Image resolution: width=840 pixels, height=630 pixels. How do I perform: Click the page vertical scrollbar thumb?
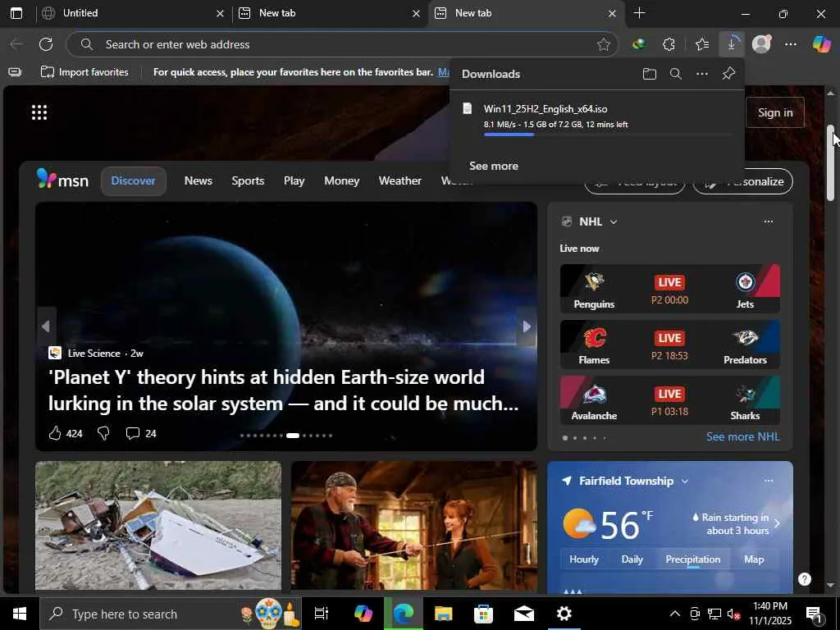pos(830,163)
